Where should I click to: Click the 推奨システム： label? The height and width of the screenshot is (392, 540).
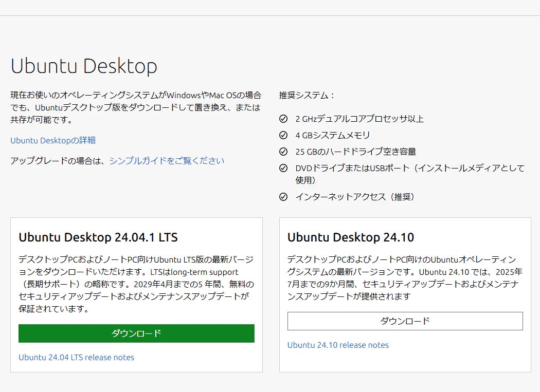307,96
